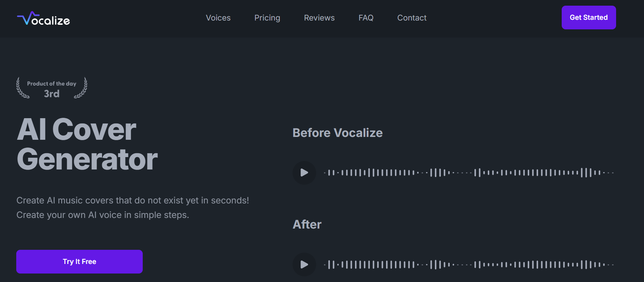Open the Voices nav link
644x282 pixels.
218,18
